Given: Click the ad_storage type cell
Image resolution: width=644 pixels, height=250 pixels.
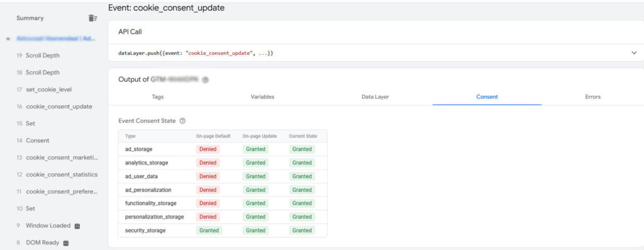Looking at the screenshot, I should coord(138,149).
